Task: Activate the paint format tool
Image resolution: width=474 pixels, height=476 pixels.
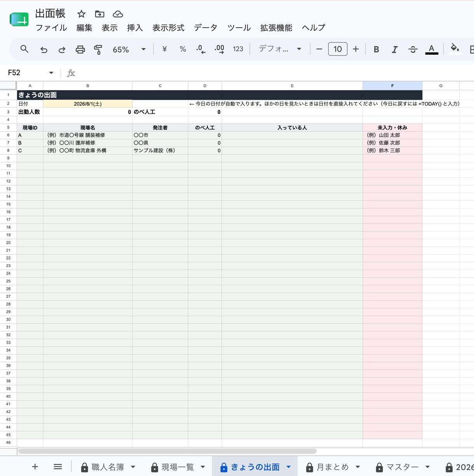Action: (x=98, y=49)
